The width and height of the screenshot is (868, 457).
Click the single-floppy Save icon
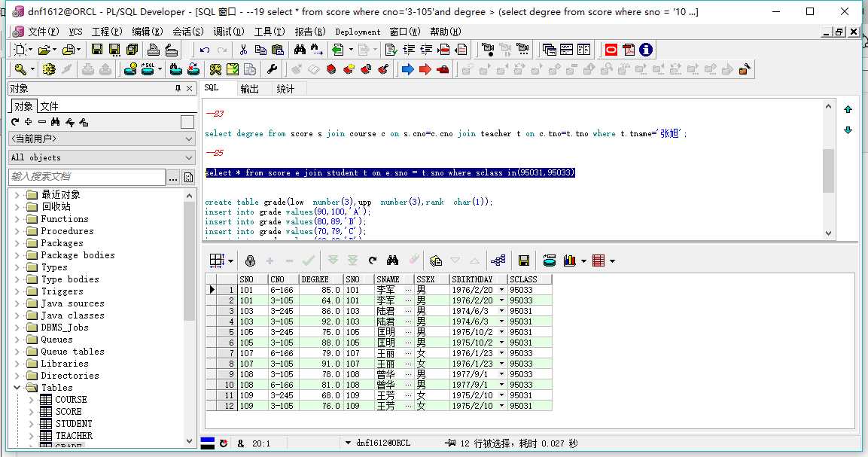click(97, 50)
